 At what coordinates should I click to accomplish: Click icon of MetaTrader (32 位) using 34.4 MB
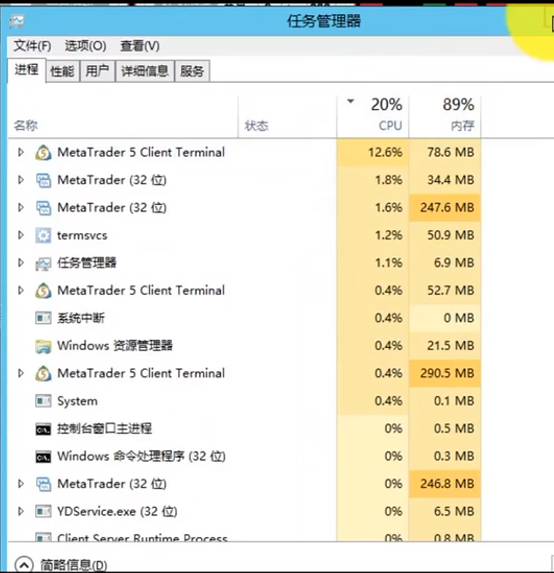point(43,180)
